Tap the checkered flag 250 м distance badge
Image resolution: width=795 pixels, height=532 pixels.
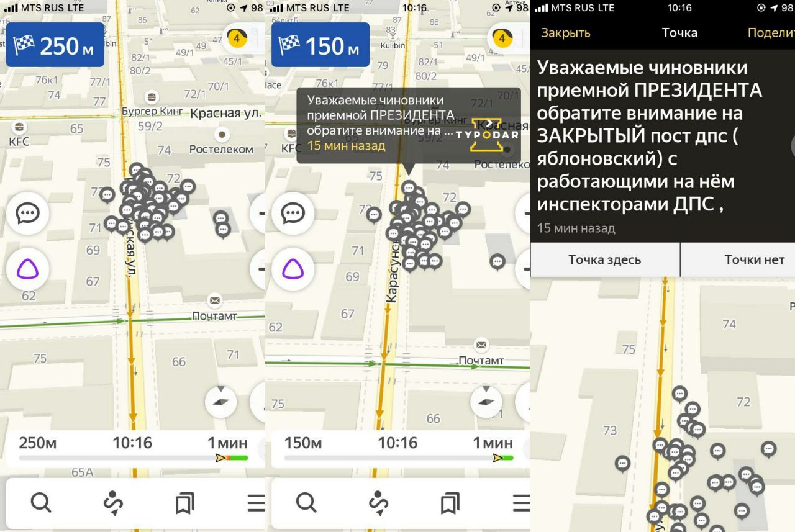(x=55, y=45)
